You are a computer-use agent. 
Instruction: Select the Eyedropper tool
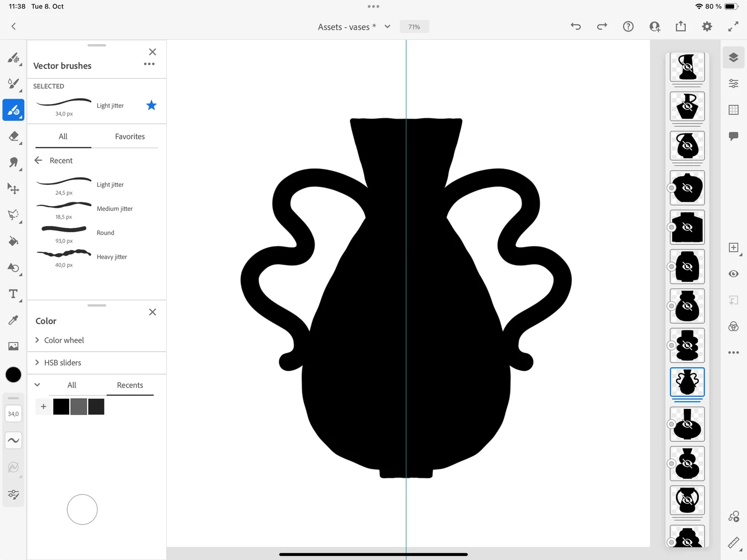13,319
